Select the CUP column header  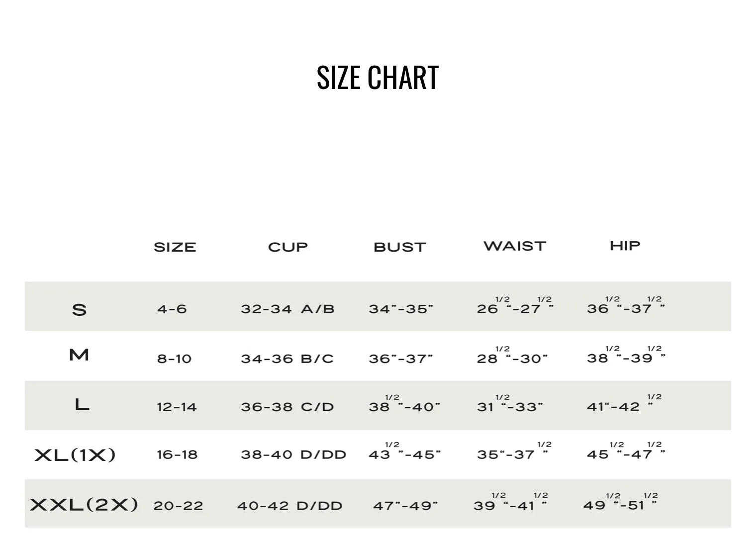288,247
